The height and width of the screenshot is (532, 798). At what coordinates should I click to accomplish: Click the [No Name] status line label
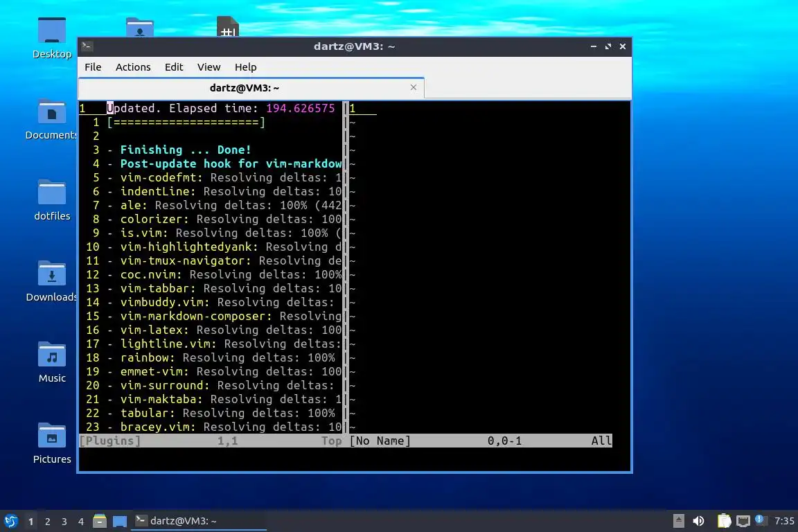(x=380, y=441)
